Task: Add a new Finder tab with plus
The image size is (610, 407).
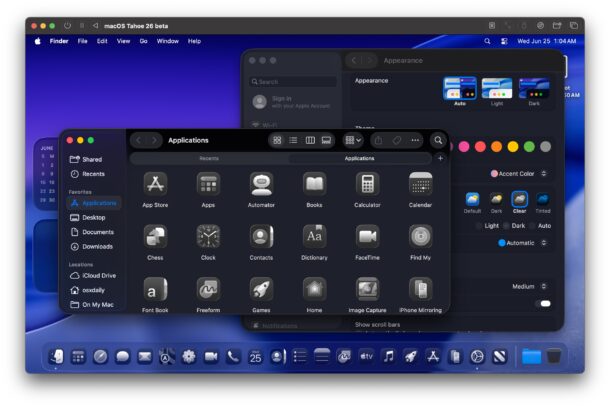Action: click(440, 158)
